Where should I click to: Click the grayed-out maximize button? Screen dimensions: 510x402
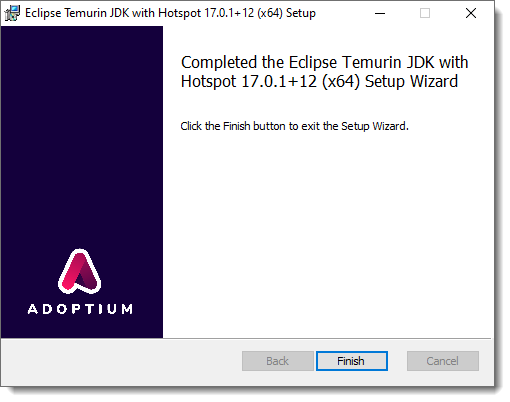pyautogui.click(x=425, y=13)
